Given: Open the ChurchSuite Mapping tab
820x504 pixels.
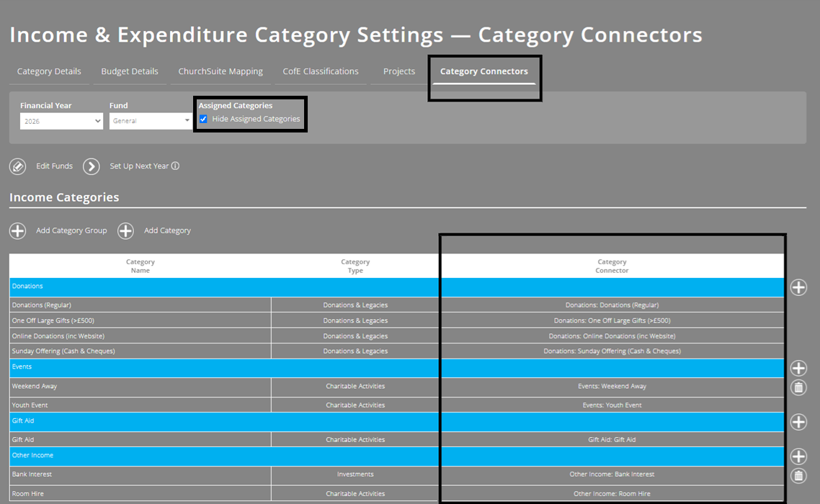Looking at the screenshot, I should (220, 71).
